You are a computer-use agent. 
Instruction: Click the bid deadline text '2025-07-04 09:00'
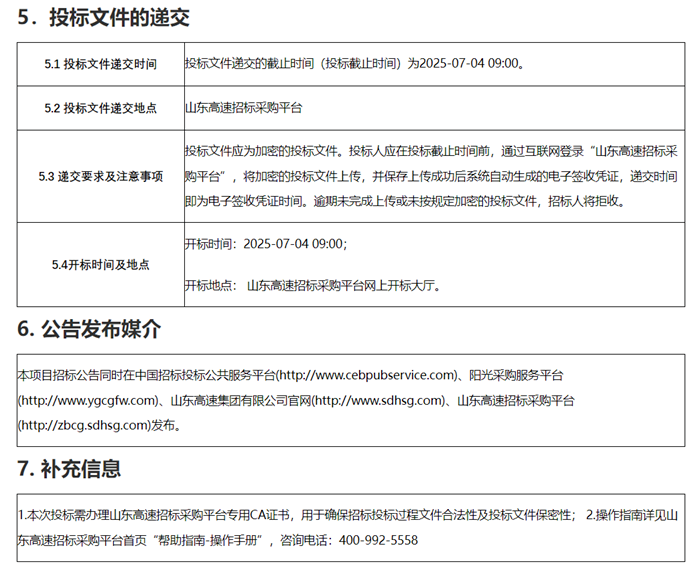click(468, 63)
